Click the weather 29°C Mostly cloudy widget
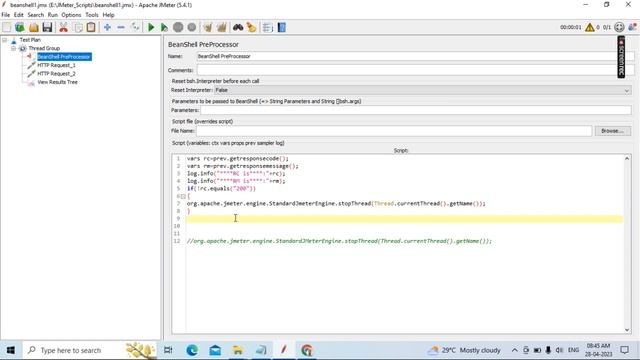The height and width of the screenshot is (360, 640). pyautogui.click(x=463, y=350)
